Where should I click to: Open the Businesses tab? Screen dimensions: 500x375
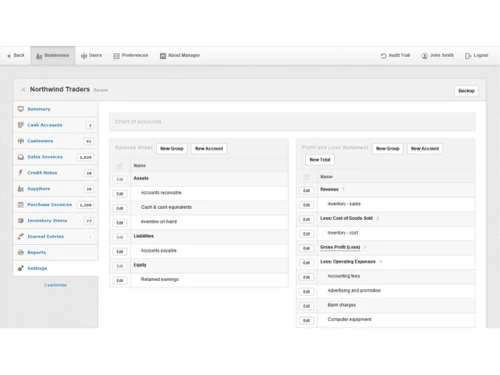53,55
